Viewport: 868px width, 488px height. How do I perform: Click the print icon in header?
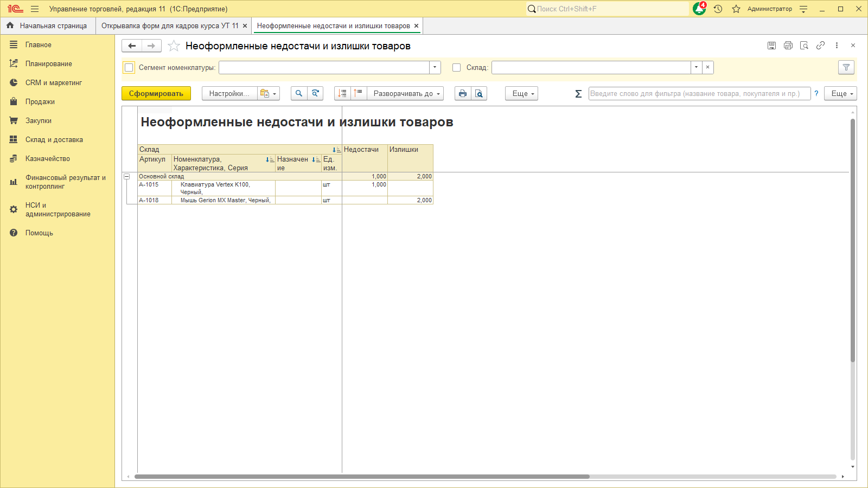pyautogui.click(x=788, y=46)
